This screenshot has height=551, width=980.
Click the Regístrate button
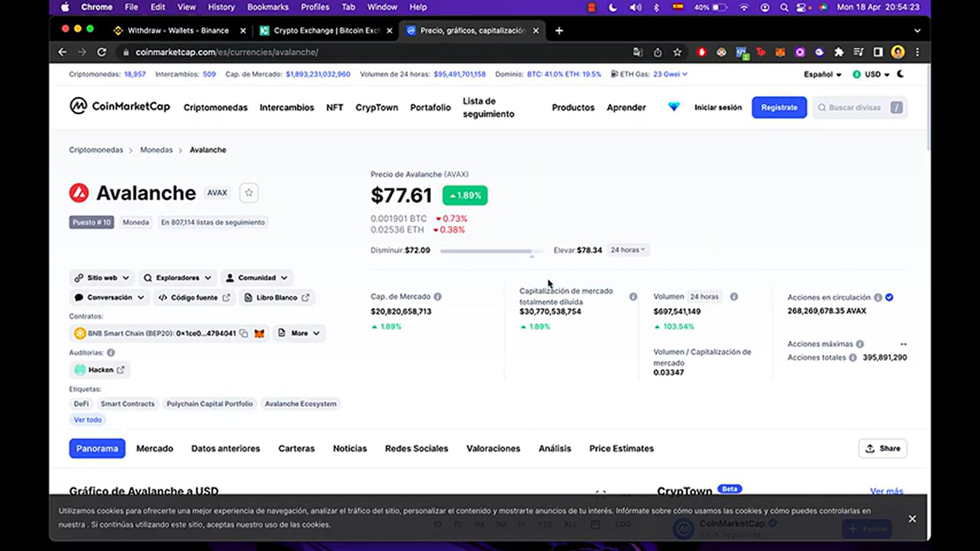[779, 107]
